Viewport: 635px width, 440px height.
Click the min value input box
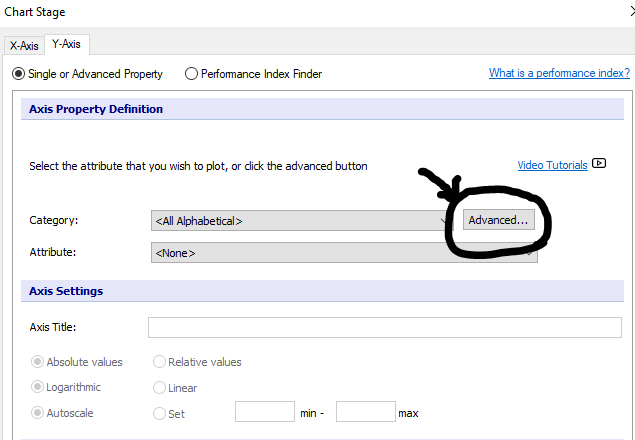click(265, 412)
